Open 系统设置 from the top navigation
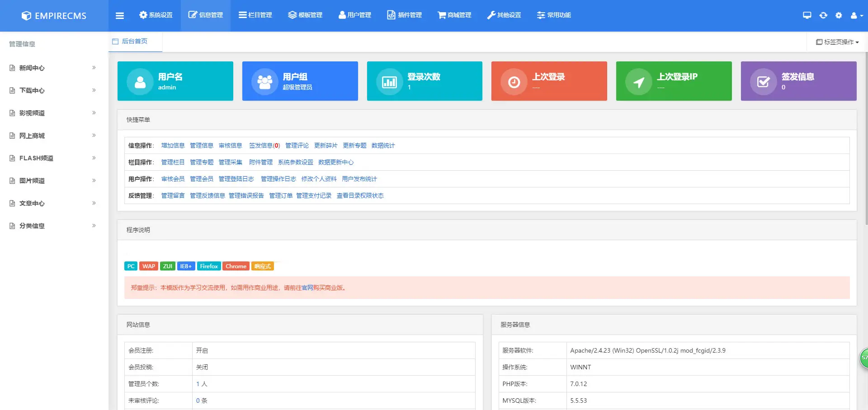Image resolution: width=868 pixels, height=410 pixels. pyautogui.click(x=156, y=15)
